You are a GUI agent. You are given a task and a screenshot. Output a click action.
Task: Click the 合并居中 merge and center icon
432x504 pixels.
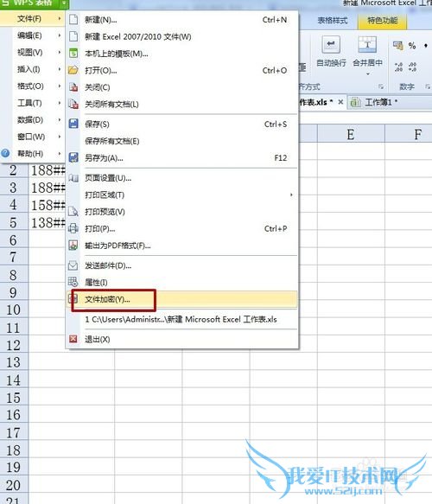(367, 44)
